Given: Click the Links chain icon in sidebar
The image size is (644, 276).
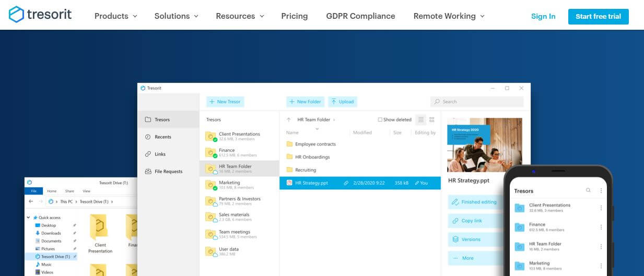Looking at the screenshot, I should pyautogui.click(x=148, y=154).
